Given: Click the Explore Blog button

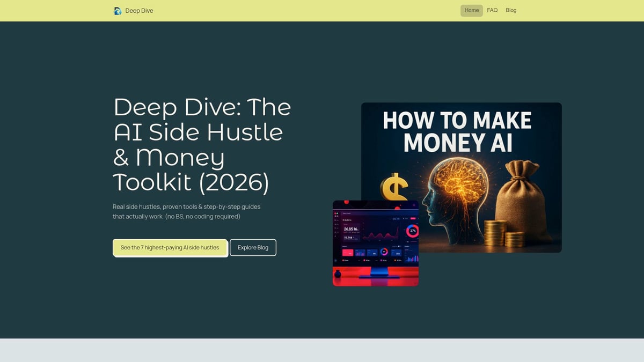Looking at the screenshot, I should pos(253,247).
